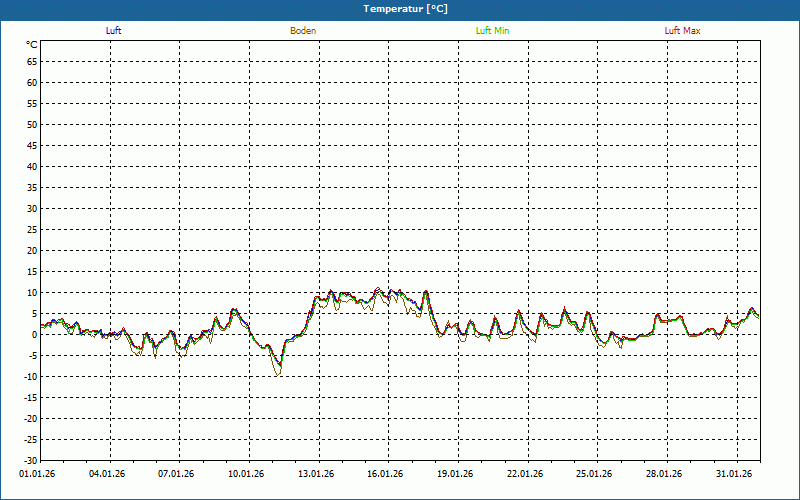The image size is (800, 500).
Task: Click the 04.01.26 date axis label
Action: 107,474
